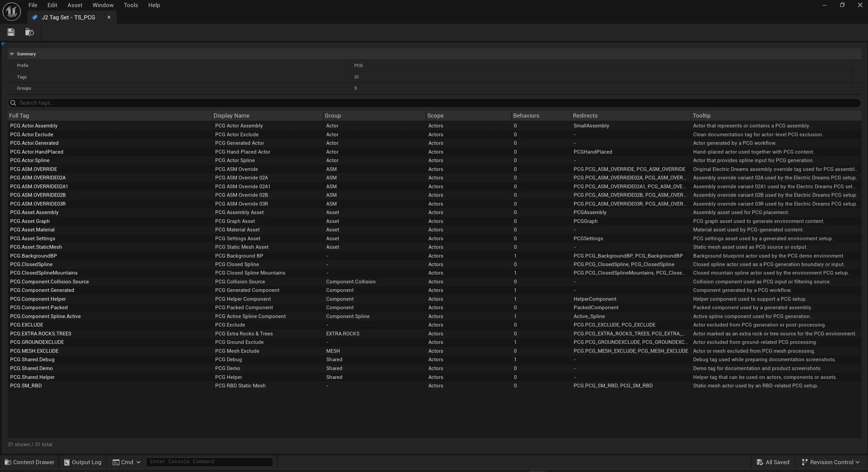Open the File menu
868x472 pixels.
coord(33,5)
